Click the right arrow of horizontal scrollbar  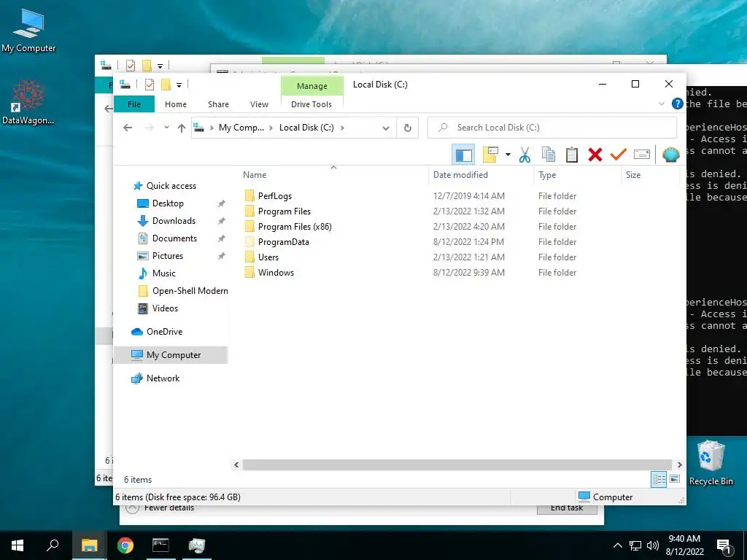679,464
